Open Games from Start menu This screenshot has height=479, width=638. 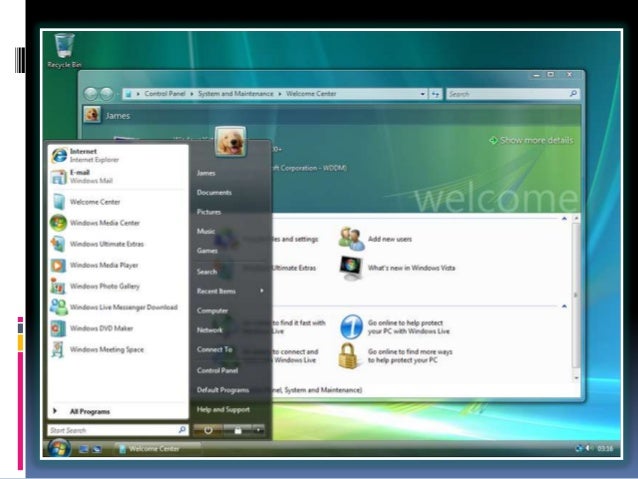coord(207,251)
